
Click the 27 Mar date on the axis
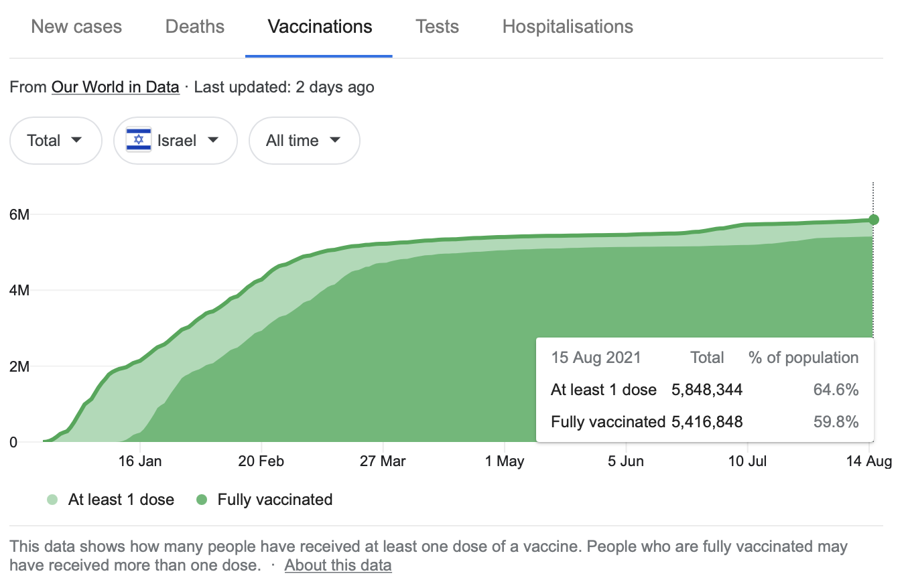tap(383, 461)
